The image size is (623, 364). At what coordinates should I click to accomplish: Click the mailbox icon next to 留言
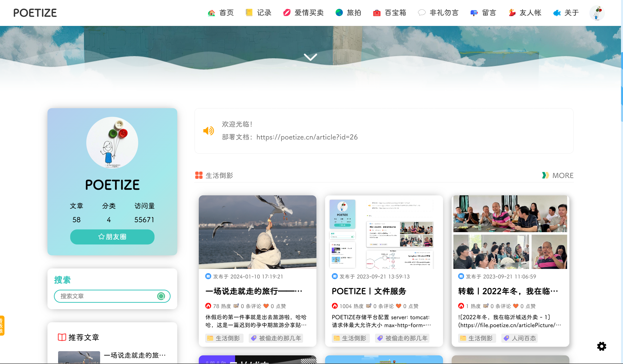click(473, 13)
